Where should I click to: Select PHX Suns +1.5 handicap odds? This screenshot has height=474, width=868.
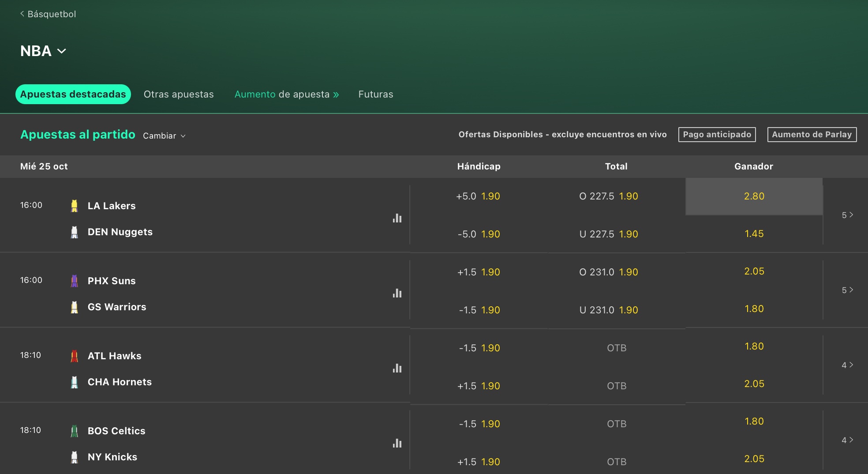coord(479,272)
